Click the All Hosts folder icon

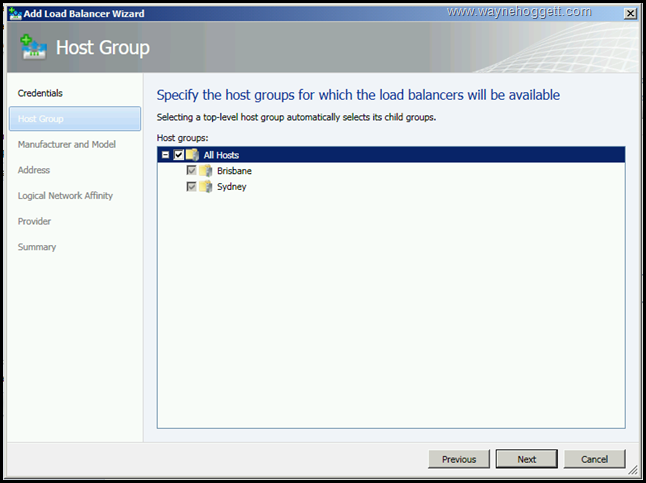[x=192, y=155]
